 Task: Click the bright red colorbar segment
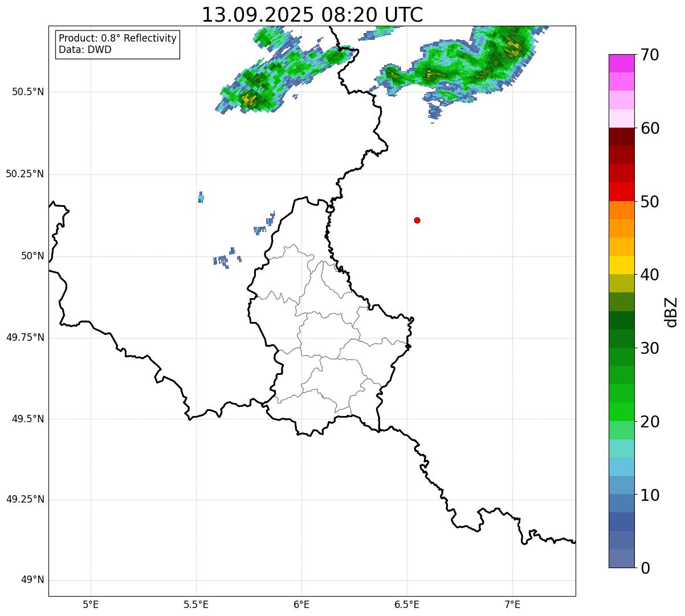621,191
